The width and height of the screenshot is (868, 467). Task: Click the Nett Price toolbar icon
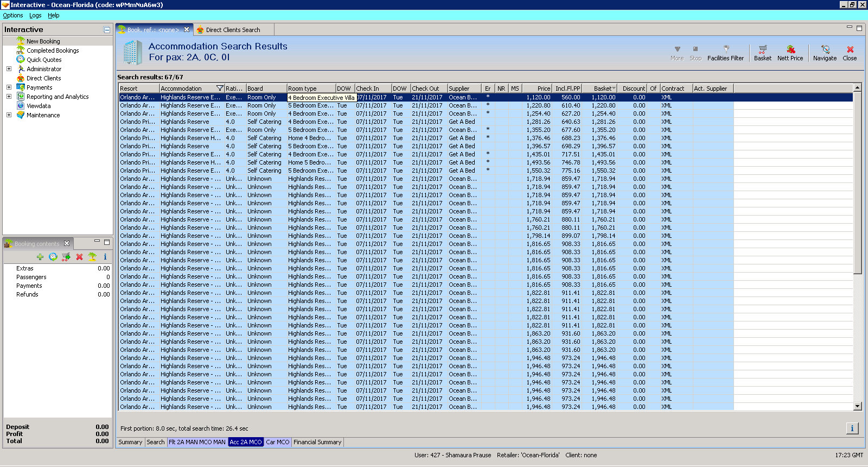(x=790, y=53)
